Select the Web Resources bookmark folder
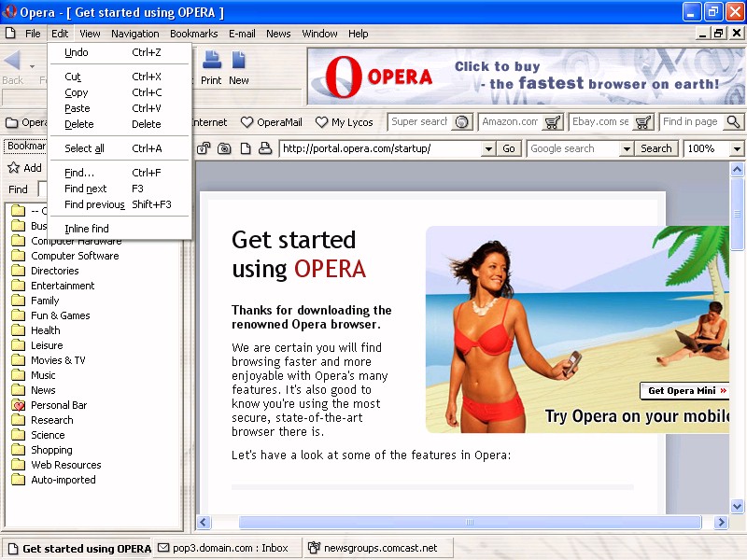The width and height of the screenshot is (747, 560). tap(65, 465)
